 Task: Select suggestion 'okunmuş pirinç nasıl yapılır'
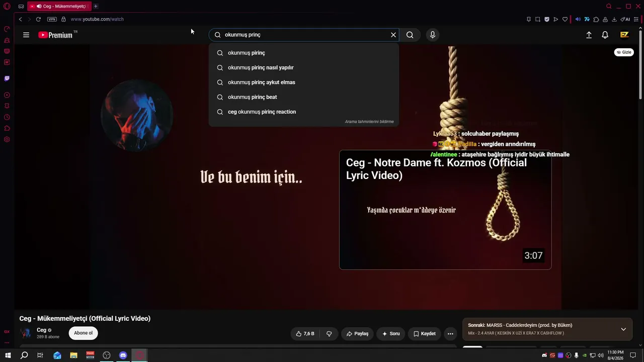(304, 67)
